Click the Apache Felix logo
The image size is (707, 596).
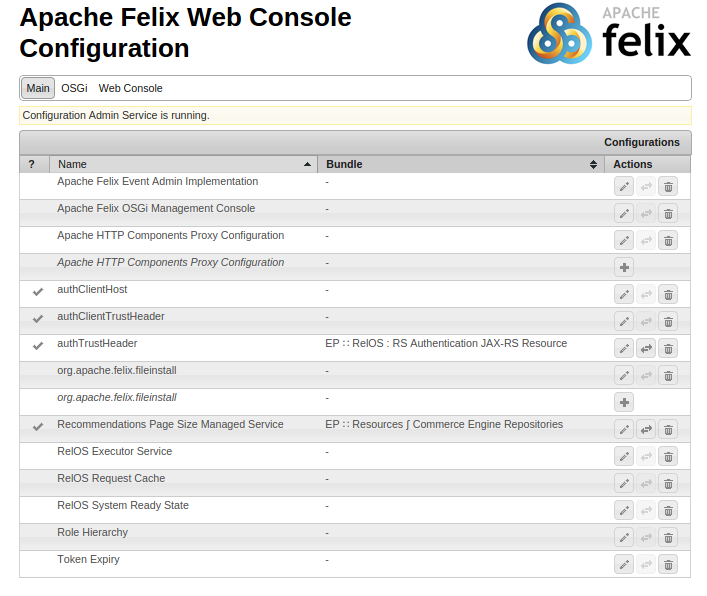click(x=609, y=34)
